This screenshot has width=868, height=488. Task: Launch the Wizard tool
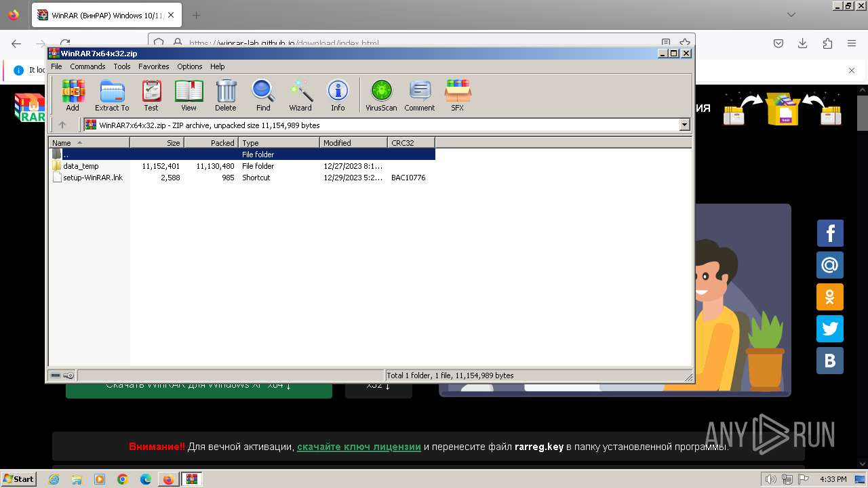[x=300, y=95]
